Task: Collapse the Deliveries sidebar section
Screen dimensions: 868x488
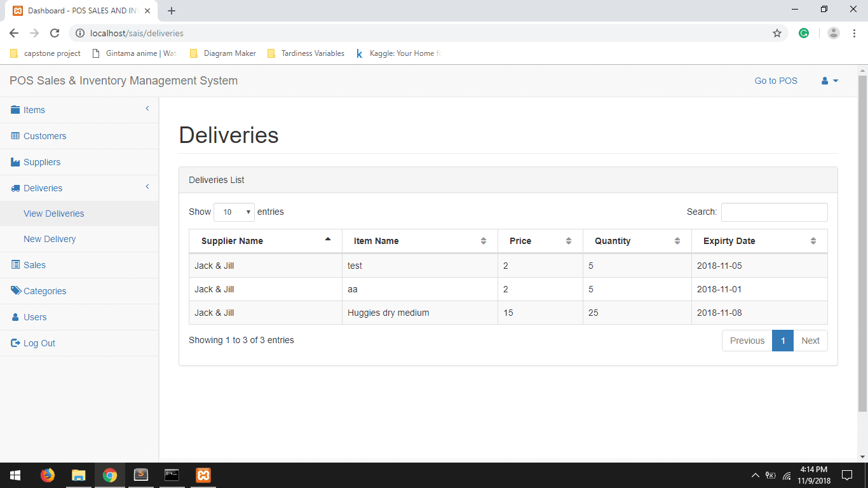Action: pyautogui.click(x=147, y=187)
